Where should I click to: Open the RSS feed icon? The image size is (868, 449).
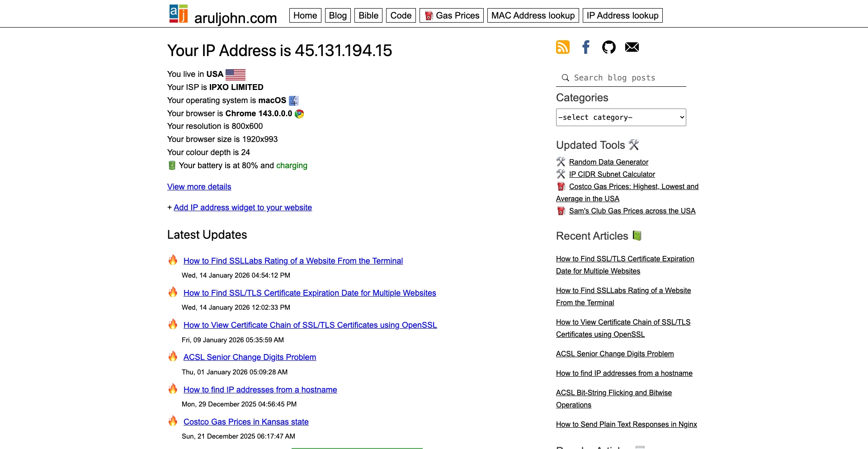(562, 47)
